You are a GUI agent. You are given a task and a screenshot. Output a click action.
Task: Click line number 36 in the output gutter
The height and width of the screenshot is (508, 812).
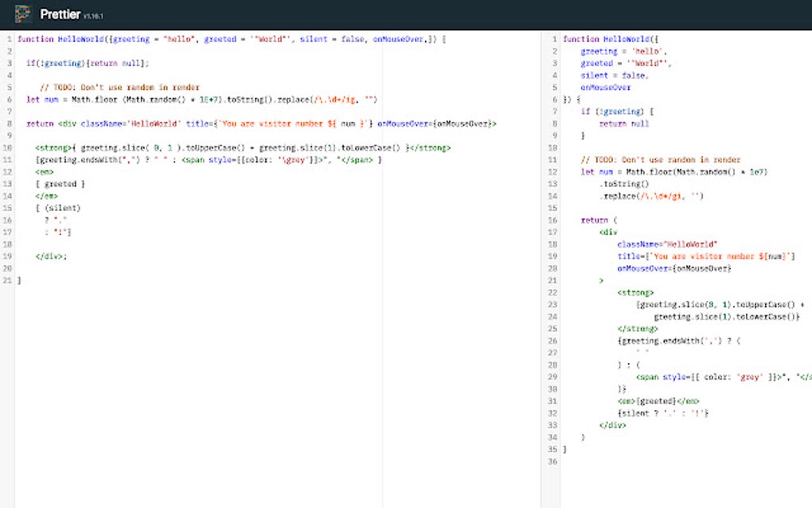(x=551, y=461)
